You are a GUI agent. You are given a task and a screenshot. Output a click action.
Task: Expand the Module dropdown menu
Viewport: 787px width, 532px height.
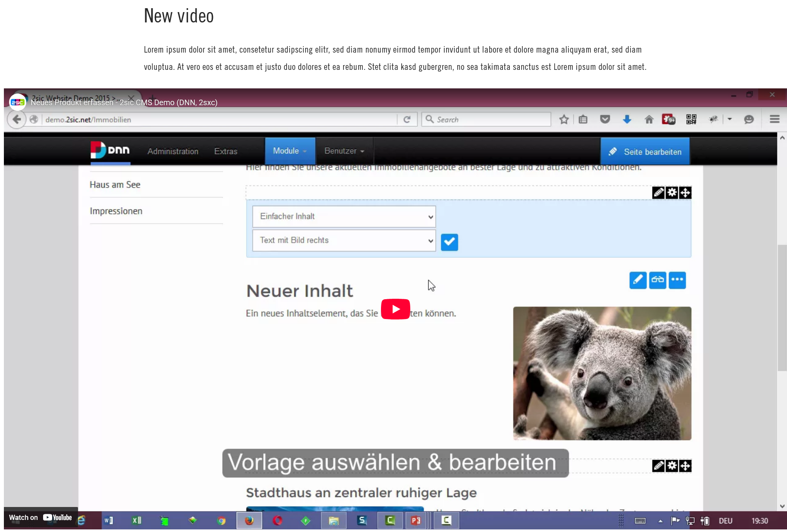(290, 151)
